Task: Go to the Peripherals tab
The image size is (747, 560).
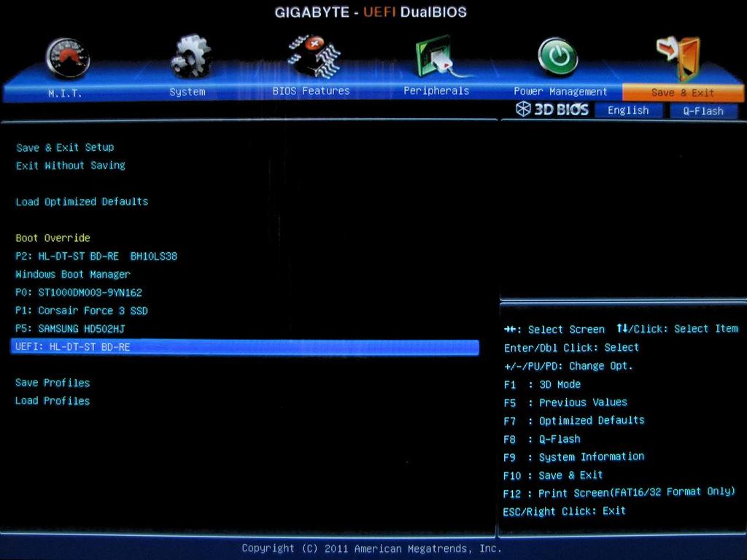Action: [x=436, y=90]
